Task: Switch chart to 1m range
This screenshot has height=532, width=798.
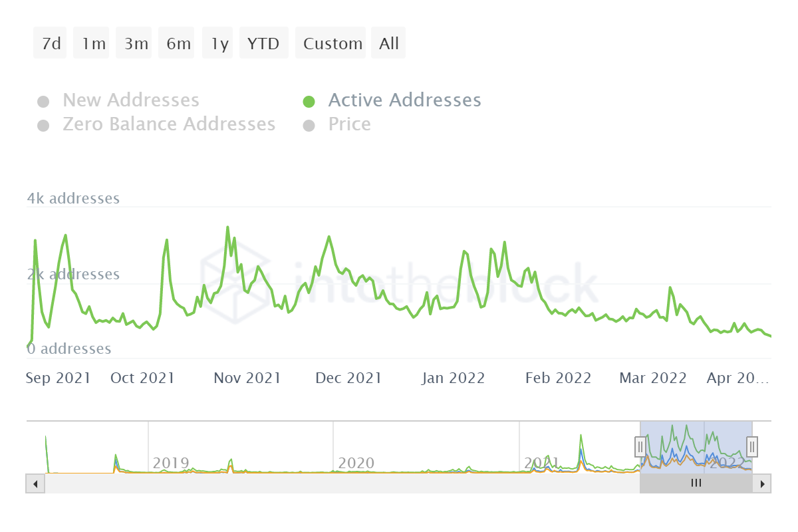Action: coord(93,43)
